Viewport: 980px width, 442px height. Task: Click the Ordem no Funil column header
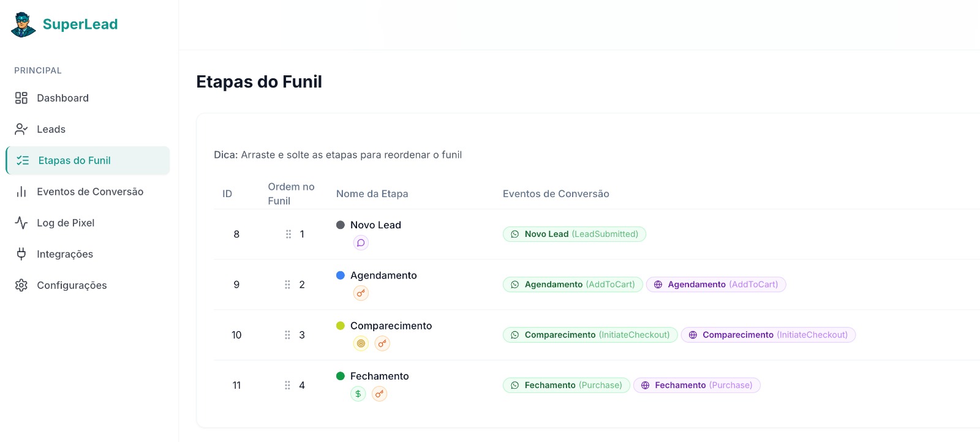tap(291, 193)
